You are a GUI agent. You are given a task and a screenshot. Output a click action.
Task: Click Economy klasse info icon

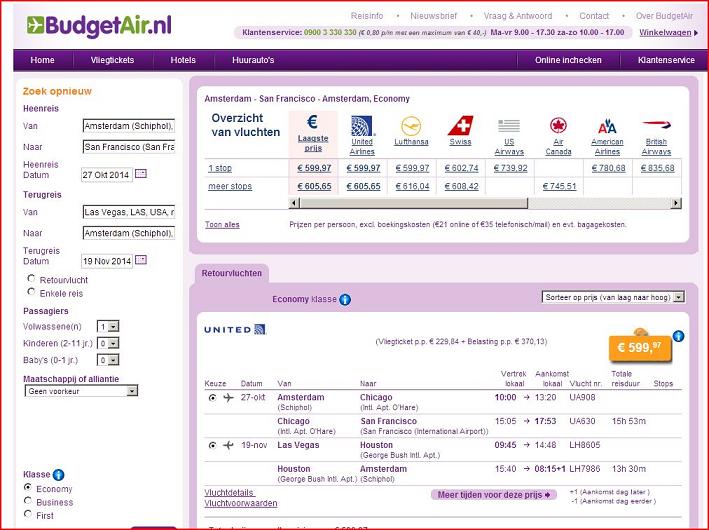(x=345, y=299)
